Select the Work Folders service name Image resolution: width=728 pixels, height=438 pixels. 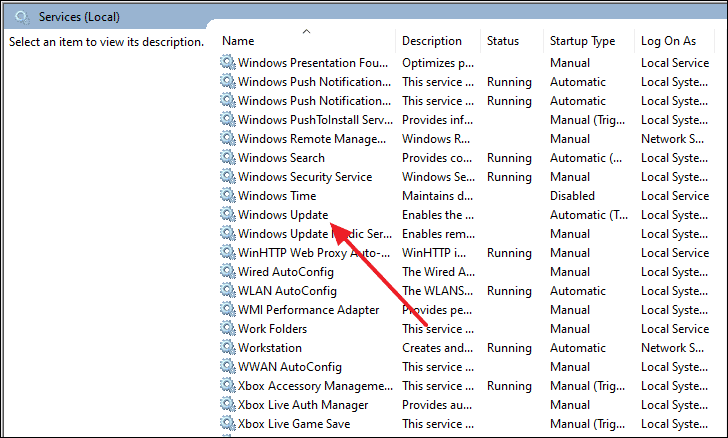272,328
